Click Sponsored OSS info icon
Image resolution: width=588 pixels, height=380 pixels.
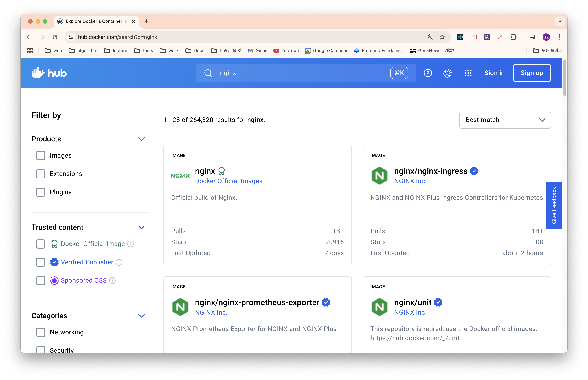112,281
